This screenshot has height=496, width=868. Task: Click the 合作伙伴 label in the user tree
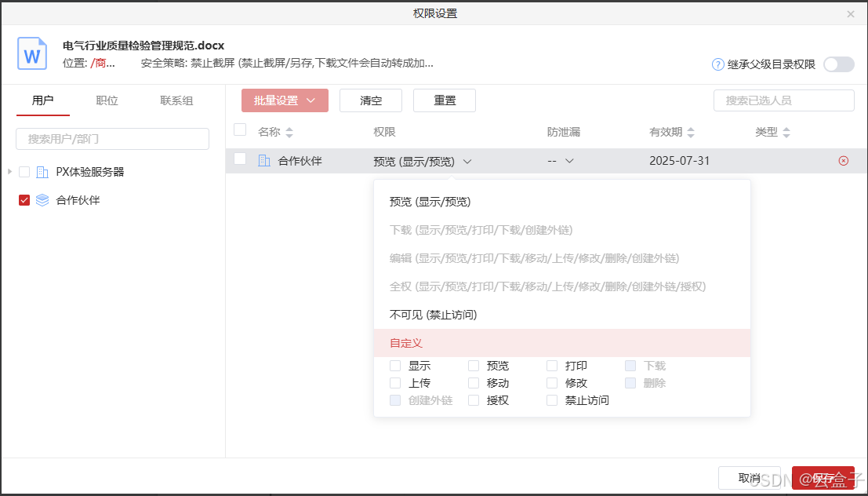(78, 200)
